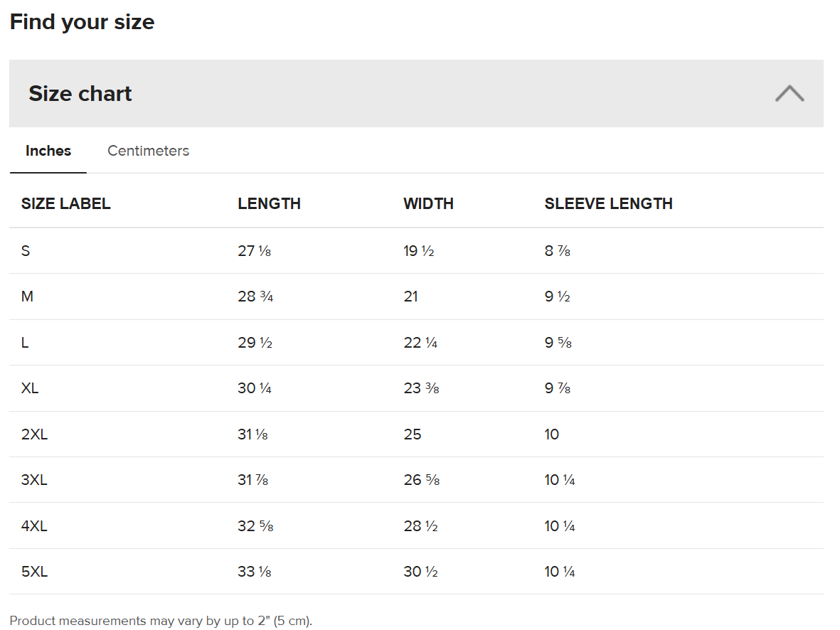The width and height of the screenshot is (840, 630).
Task: Collapse the Size chart chevron arrow
Action: pyautogui.click(x=789, y=93)
